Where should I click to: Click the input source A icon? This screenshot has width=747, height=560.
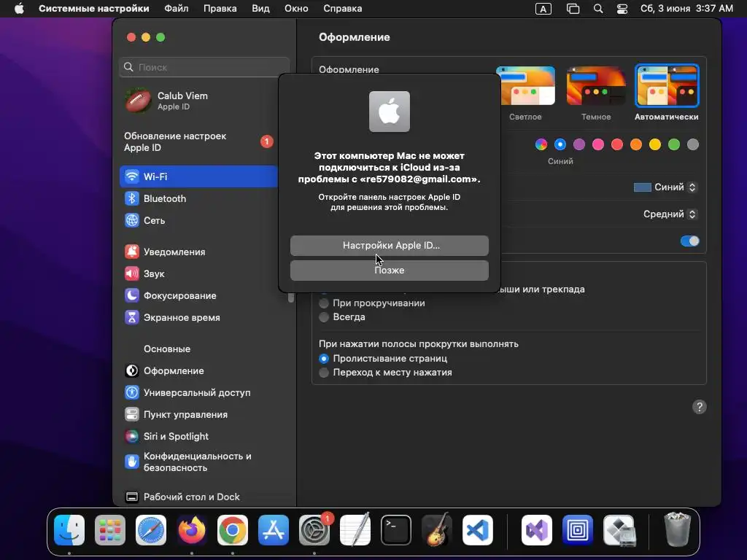tap(543, 9)
